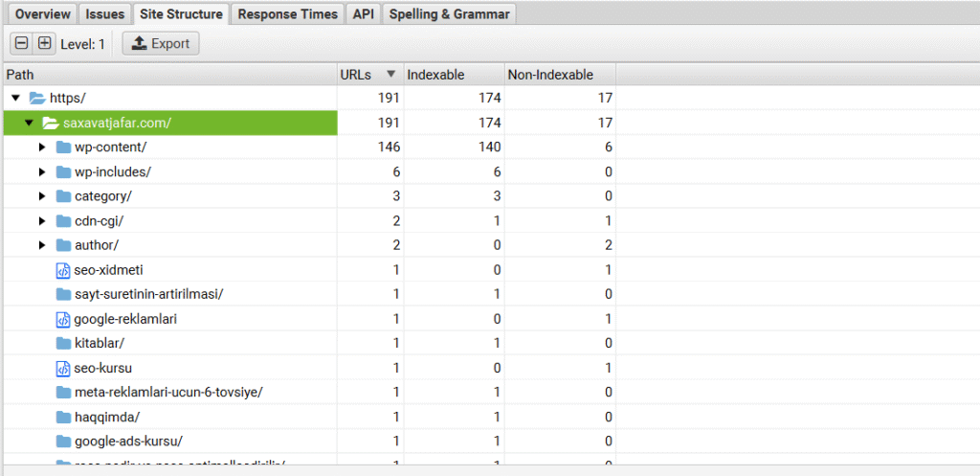Expand the category folder arrow
Screen dimensions: 980x476
42,196
